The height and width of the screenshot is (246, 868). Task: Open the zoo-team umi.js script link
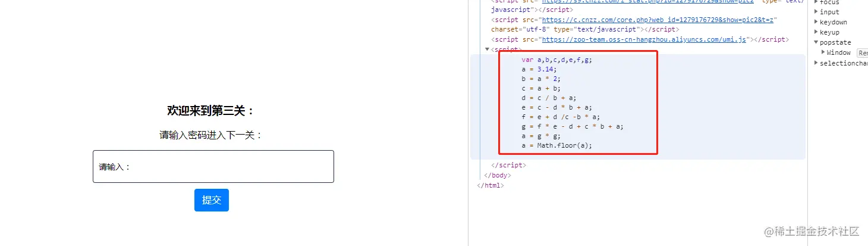(644, 39)
